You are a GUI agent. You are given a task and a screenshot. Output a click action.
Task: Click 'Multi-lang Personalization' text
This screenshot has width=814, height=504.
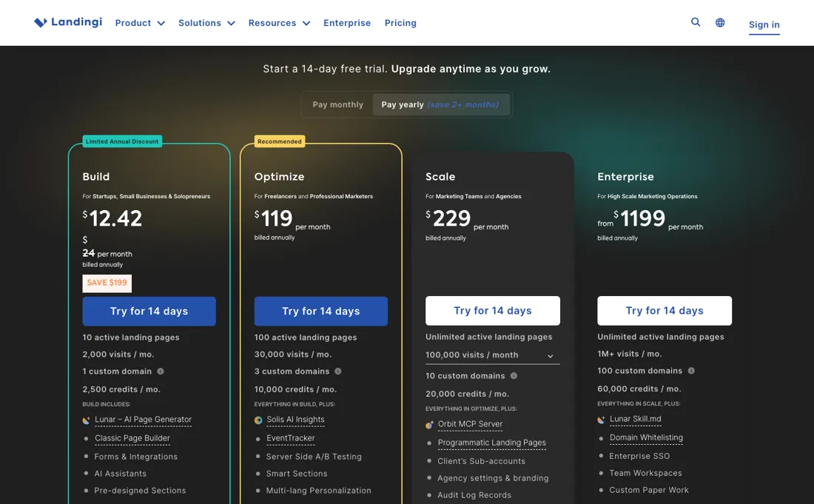tap(319, 491)
